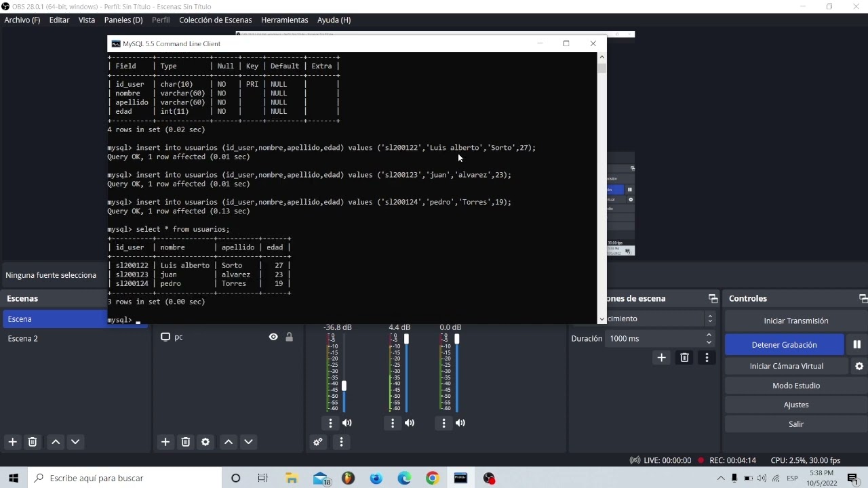Pop out the Controles dock panel
The height and width of the screenshot is (488, 868).
(x=863, y=298)
